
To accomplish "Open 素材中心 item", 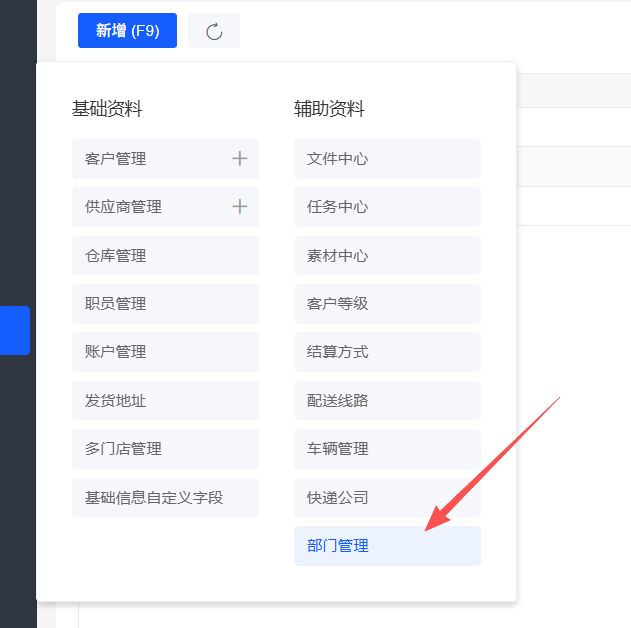I will click(387, 256).
